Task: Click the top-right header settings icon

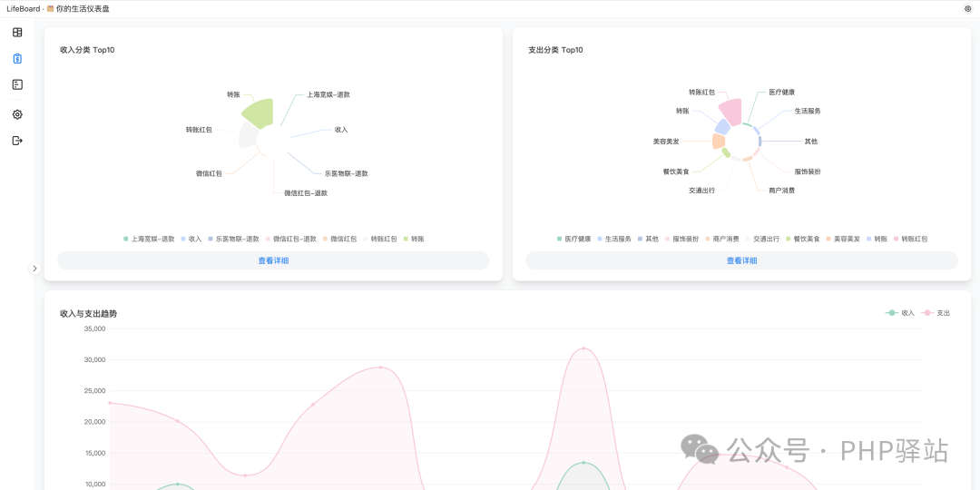Action: [968, 9]
